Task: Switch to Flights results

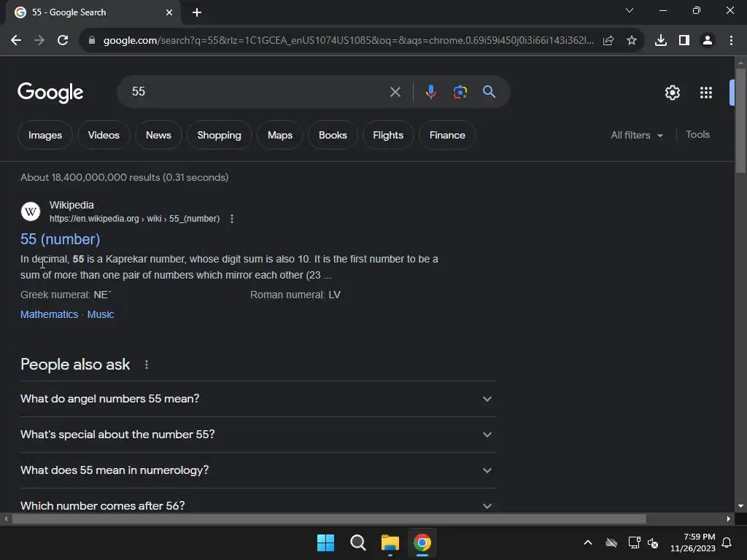Action: pos(388,135)
